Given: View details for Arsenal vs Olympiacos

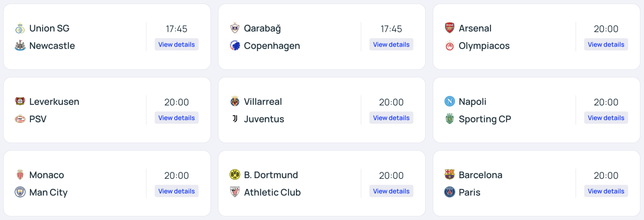Looking at the screenshot, I should click(606, 44).
